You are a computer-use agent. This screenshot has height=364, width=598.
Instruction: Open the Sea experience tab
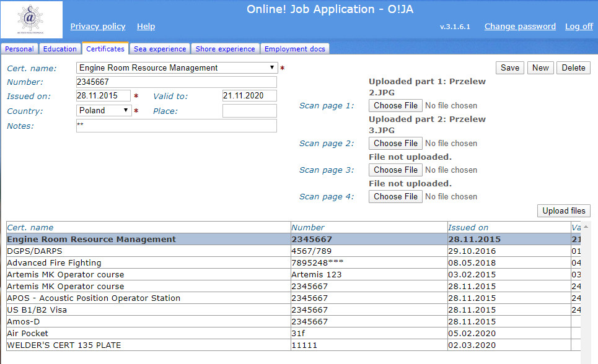point(160,49)
